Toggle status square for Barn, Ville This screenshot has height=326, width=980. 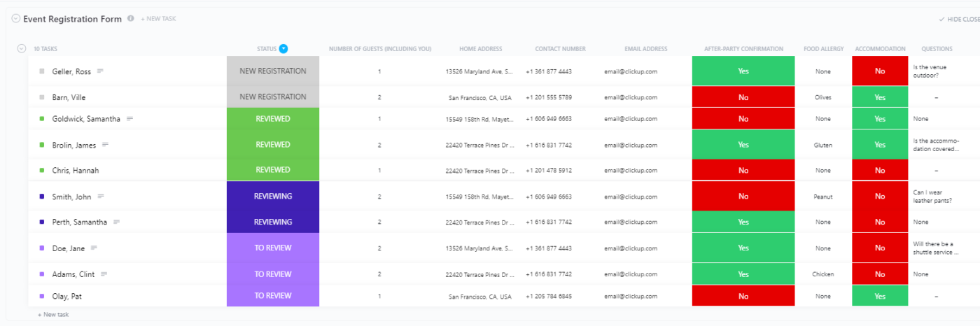42,97
